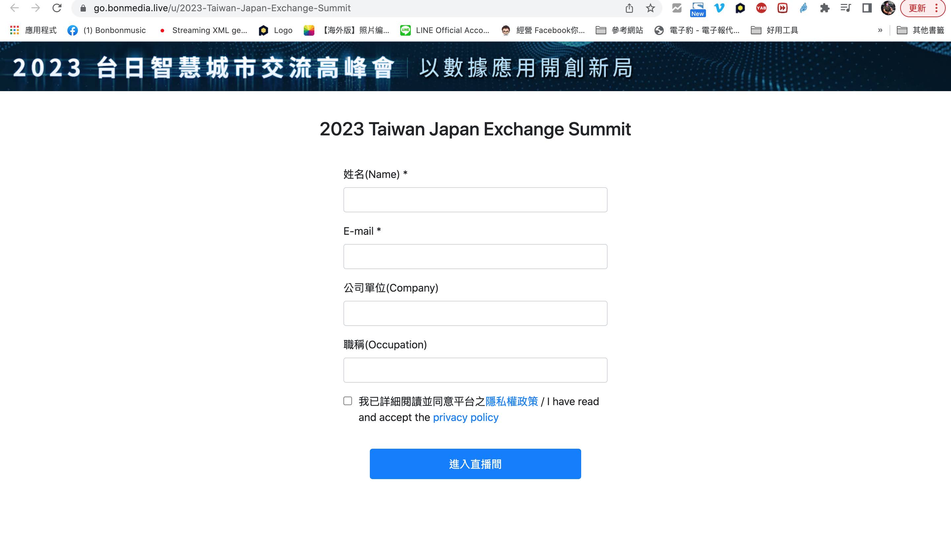Screen dimensions: 951x560
Task: Open the Vimeo extension icon
Action: 719,8
